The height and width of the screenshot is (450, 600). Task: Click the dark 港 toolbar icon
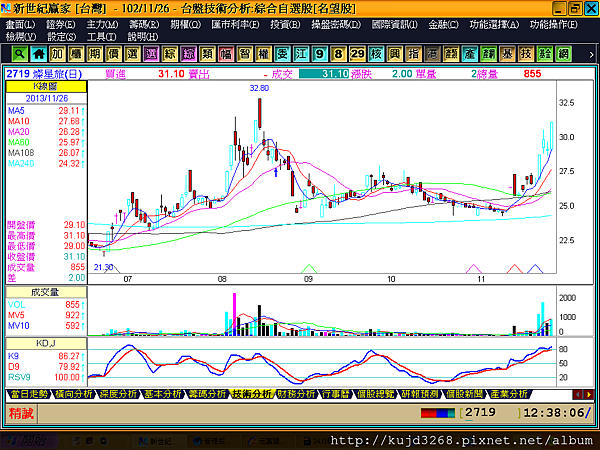(432, 54)
